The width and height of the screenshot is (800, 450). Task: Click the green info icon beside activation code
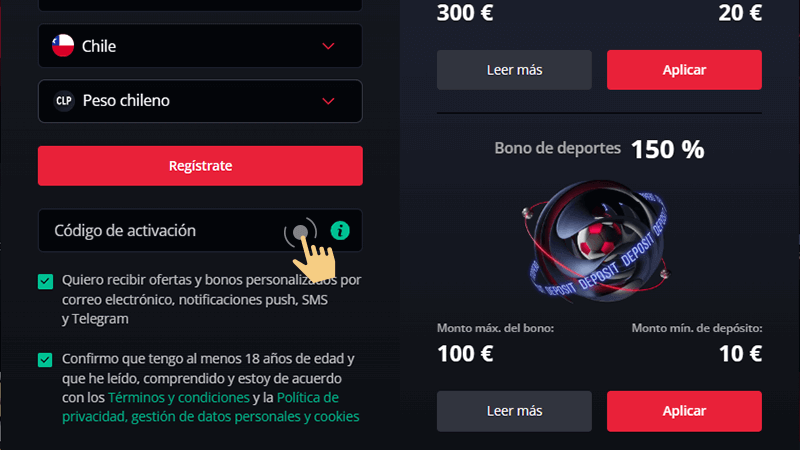pos(340,231)
